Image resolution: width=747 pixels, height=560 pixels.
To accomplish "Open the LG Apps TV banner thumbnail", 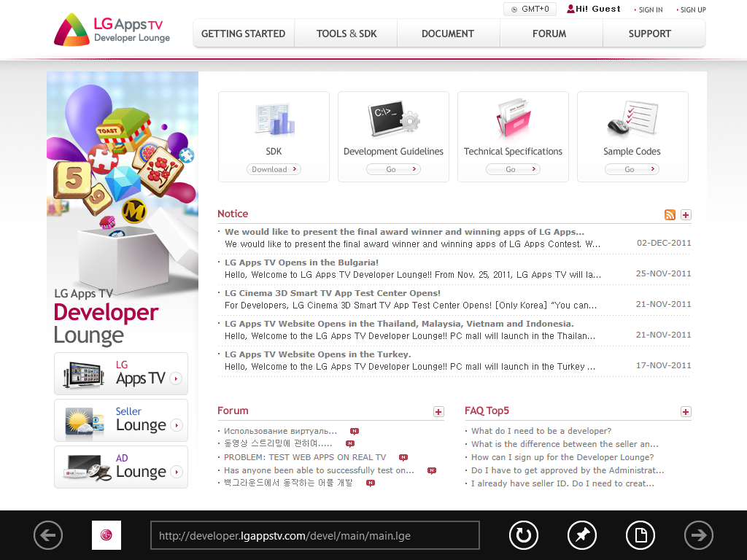I will pyautogui.click(x=84, y=375).
